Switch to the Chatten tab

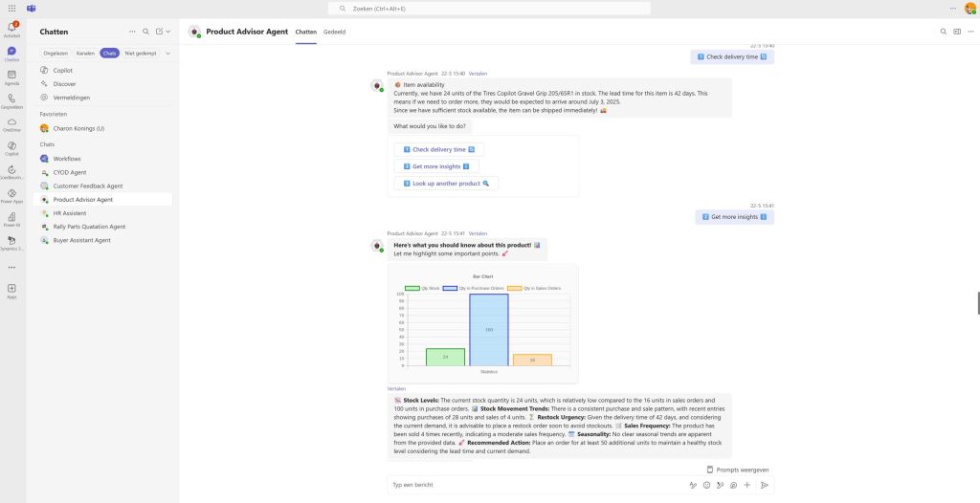[x=305, y=32]
